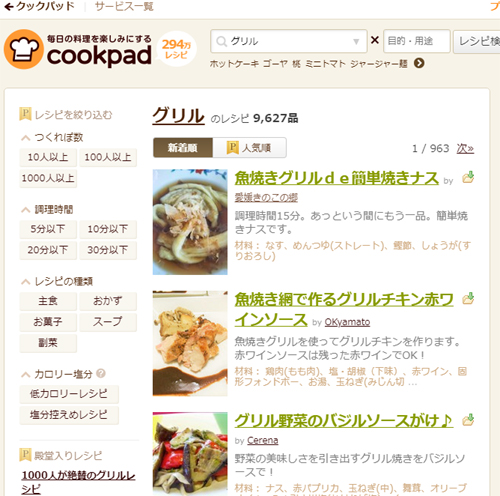This screenshot has height=496, width=500.
Task: Toggle the 低カロリーレシピ filter
Action: click(x=69, y=394)
